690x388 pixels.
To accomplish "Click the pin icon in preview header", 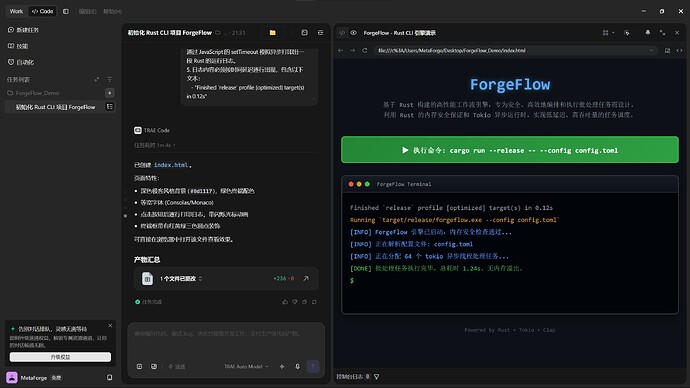I will tap(648, 33).
